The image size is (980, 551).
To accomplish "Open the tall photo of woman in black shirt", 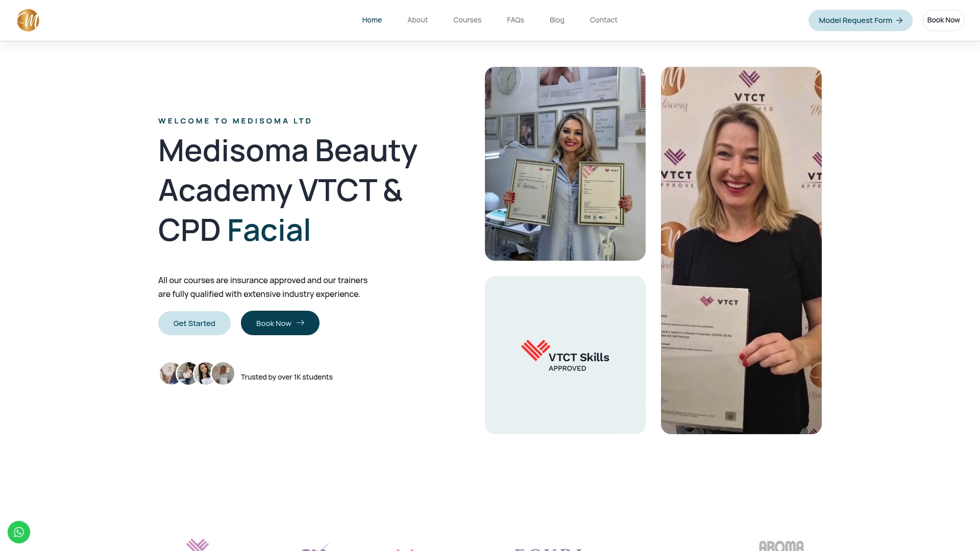I will click(741, 251).
